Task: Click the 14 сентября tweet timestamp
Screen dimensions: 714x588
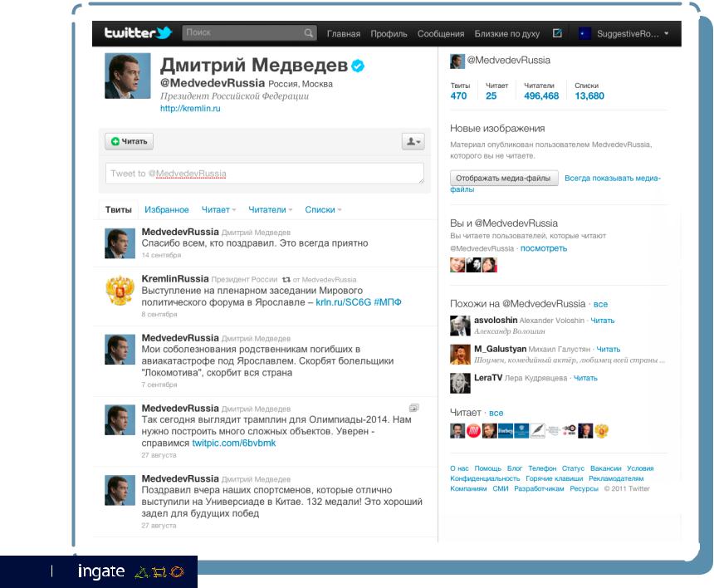Action: pos(161,255)
